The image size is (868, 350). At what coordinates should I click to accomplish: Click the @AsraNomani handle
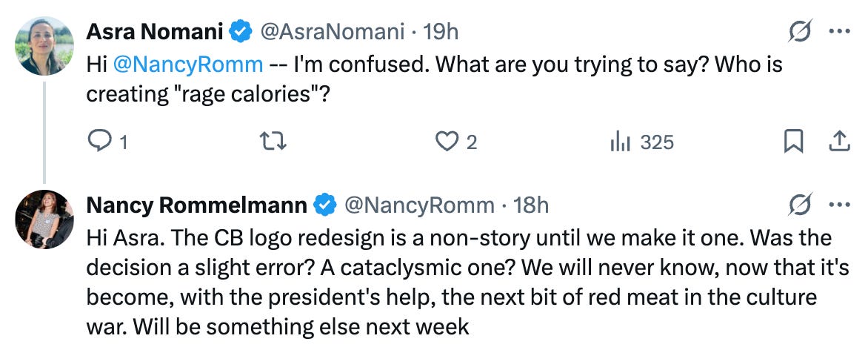point(332,32)
